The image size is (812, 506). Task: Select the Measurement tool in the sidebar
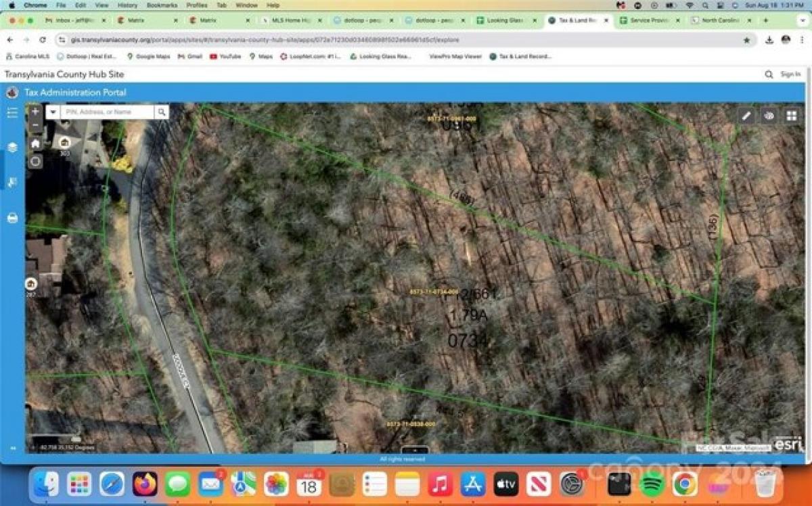coord(12,183)
